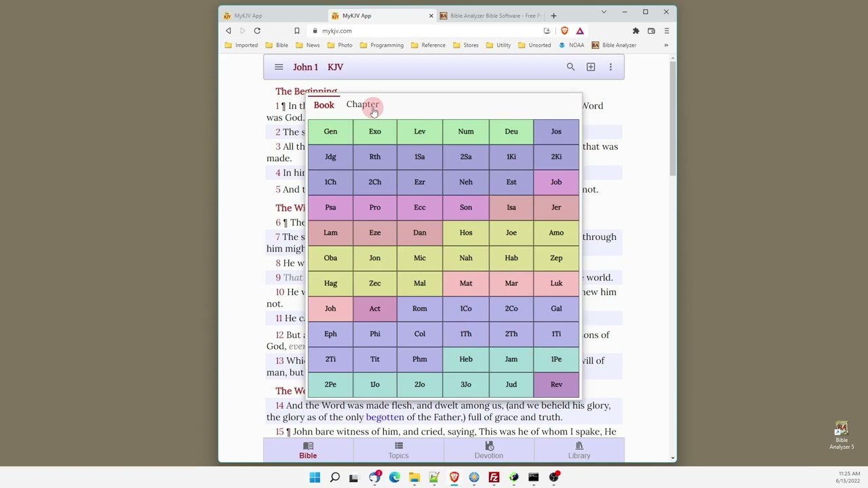Select the Rev book cell
The height and width of the screenshot is (488, 868).
pos(556,384)
